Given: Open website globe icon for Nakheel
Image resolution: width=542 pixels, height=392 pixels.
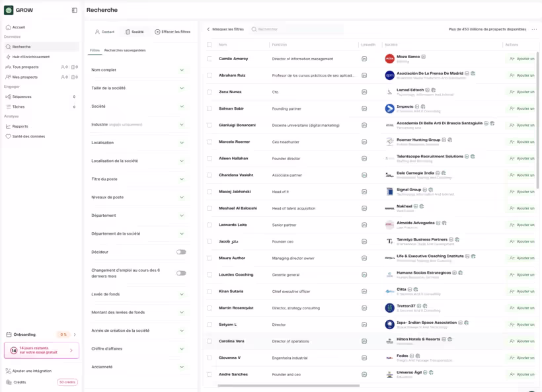Looking at the screenshot, I should [422, 206].
